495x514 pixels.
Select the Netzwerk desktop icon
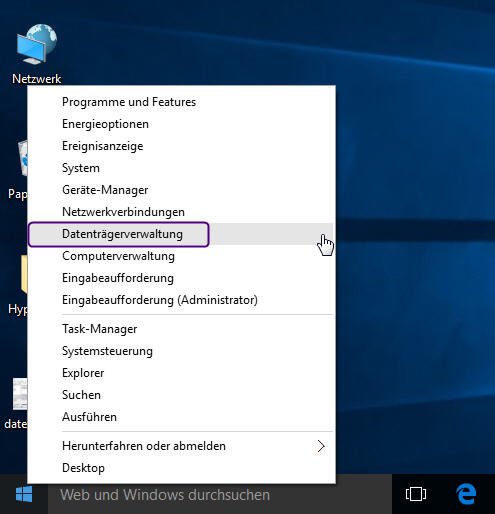coord(37,54)
